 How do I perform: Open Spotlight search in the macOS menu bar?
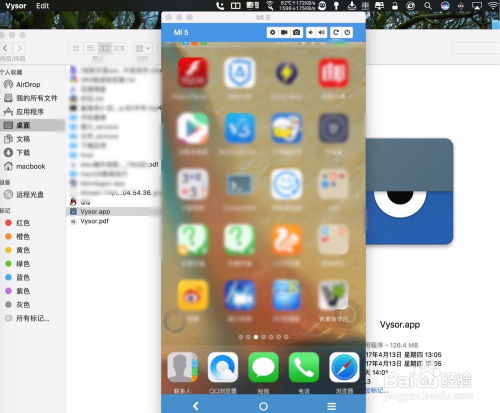pyautogui.click(x=428, y=6)
